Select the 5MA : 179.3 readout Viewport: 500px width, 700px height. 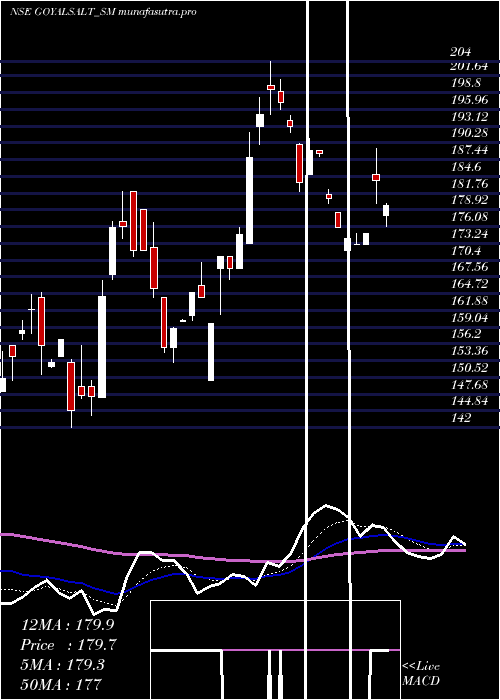[x=62, y=665]
